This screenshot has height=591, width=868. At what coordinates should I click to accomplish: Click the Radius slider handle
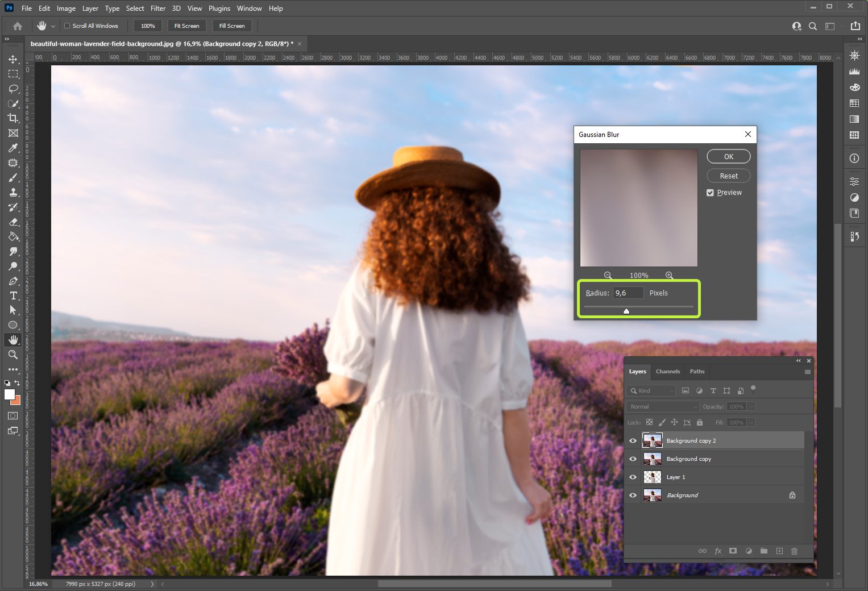click(x=626, y=311)
